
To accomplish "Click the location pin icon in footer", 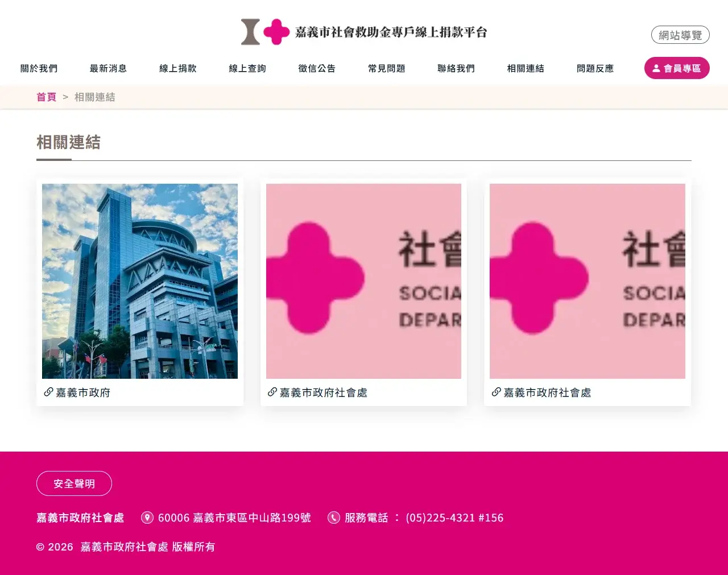I will [x=147, y=518].
